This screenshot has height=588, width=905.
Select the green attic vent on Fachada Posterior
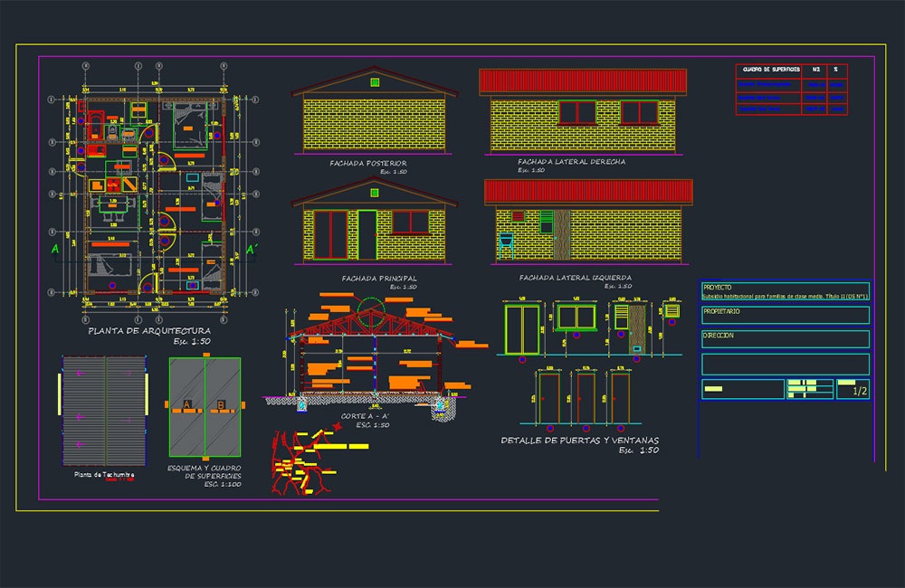[375, 82]
